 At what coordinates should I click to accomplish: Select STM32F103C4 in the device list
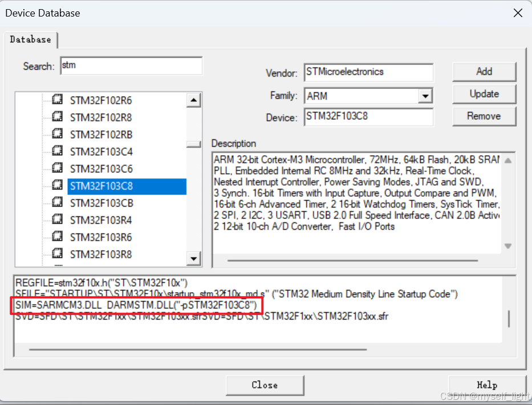(x=101, y=152)
